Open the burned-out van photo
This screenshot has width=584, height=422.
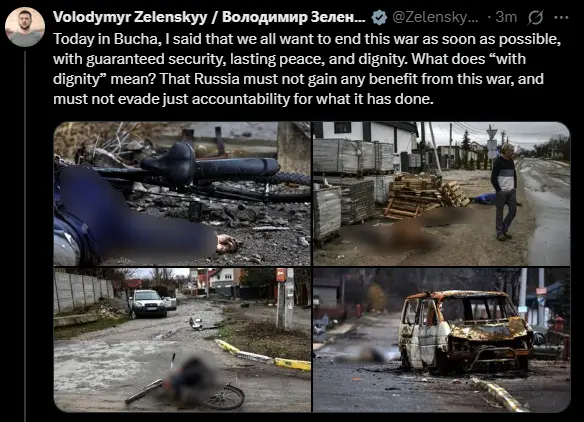pyautogui.click(x=441, y=340)
